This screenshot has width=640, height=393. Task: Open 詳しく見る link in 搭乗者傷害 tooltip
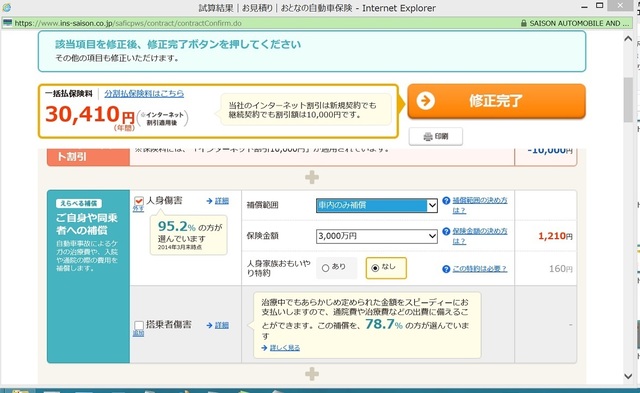[x=285, y=348]
